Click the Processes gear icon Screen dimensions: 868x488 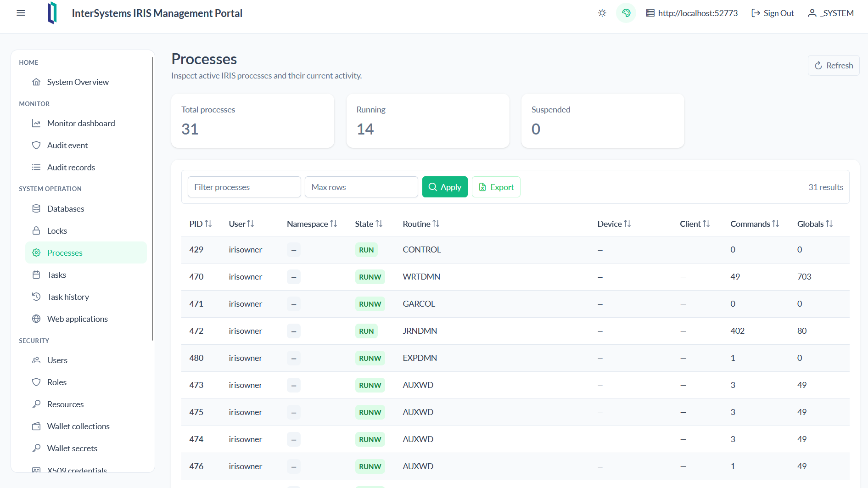coord(36,253)
